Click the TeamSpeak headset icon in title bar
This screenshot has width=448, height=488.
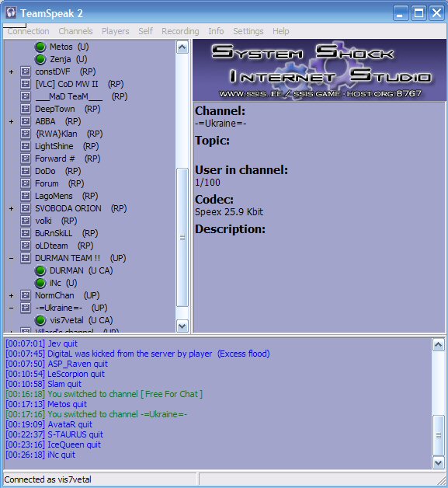tap(11, 13)
